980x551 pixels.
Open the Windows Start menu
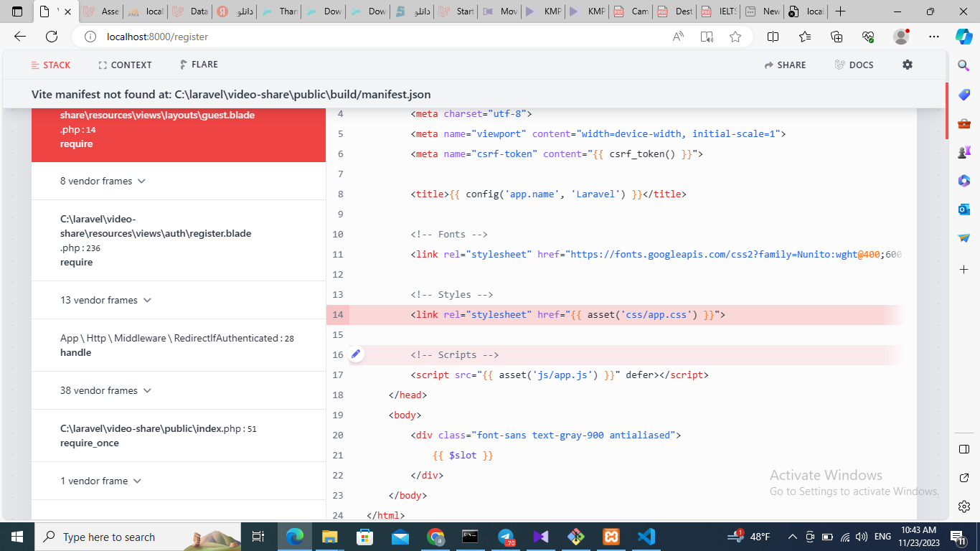(x=17, y=537)
